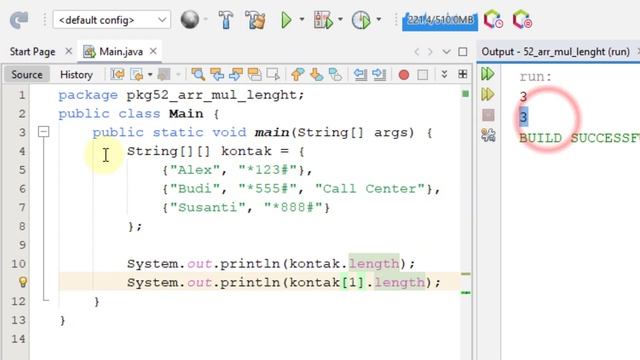Click BUILD SUCCESSFUL text in Output
The width and height of the screenshot is (640, 360).
[579, 138]
